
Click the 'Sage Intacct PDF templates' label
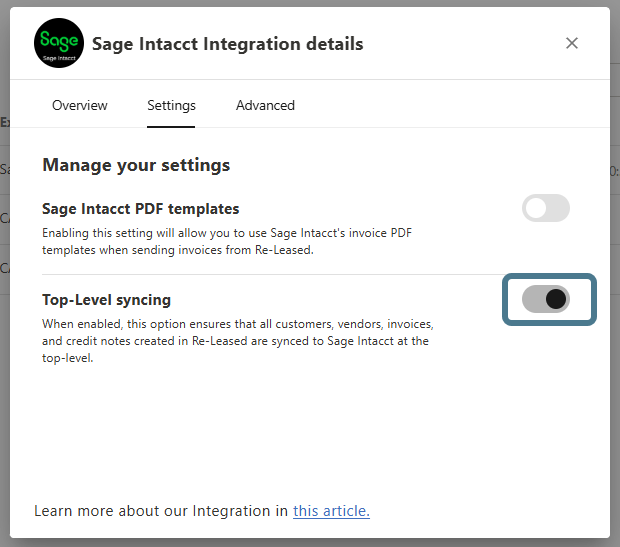[x=140, y=209]
